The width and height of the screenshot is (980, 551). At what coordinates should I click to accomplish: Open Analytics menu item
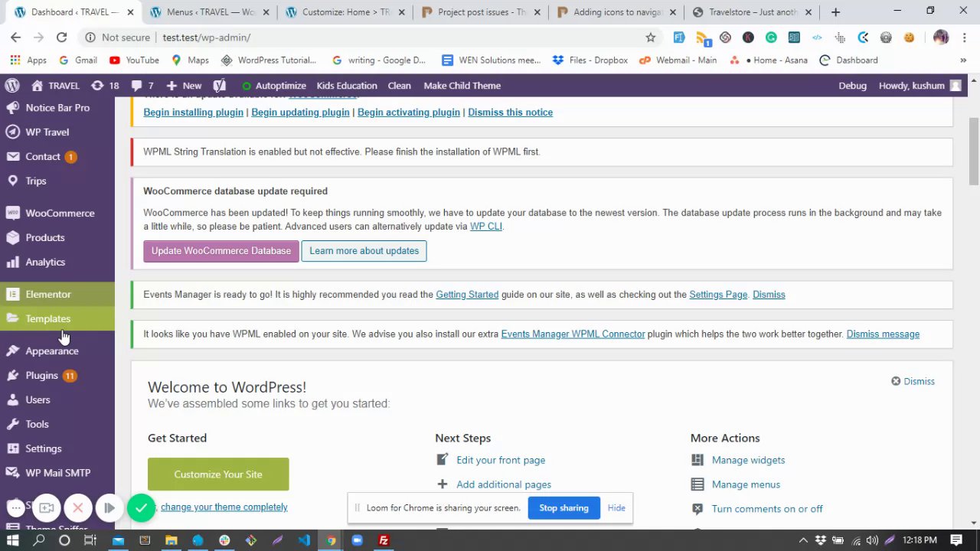(x=57, y=262)
